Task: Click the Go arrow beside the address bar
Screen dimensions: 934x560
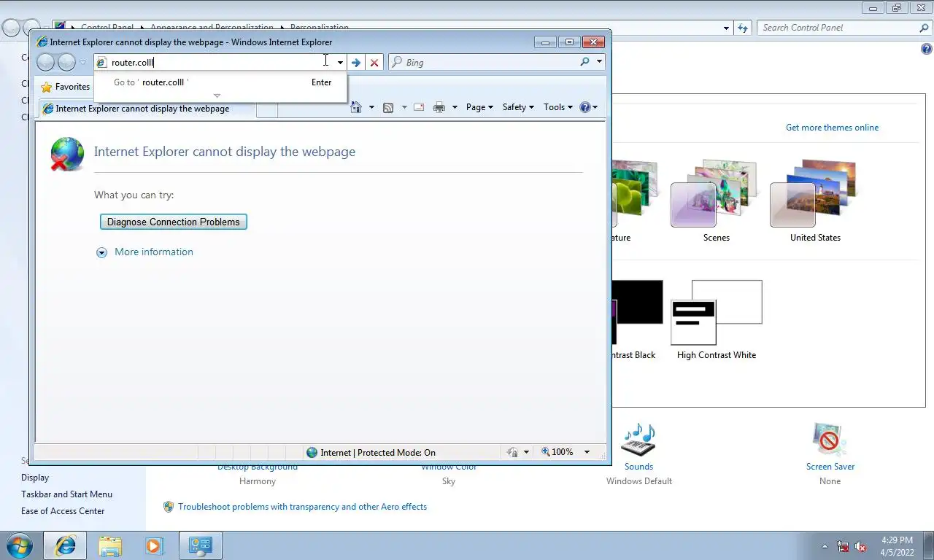Action: 355,63
